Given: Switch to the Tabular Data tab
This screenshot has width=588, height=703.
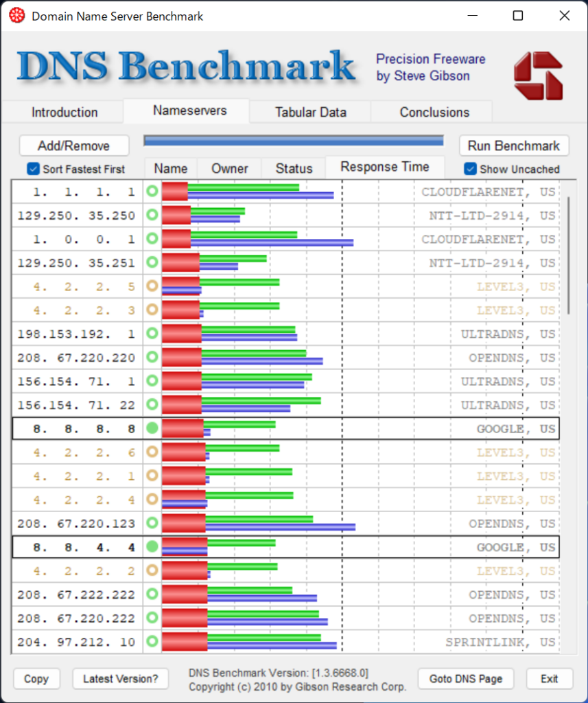Looking at the screenshot, I should (310, 112).
